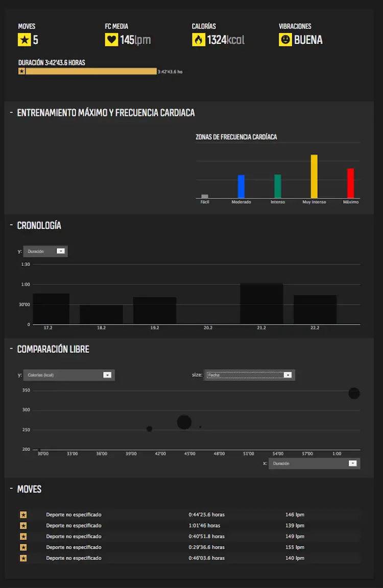Click the blue Moderado zone bar
Viewport: 383px width, 588px height.
[x=241, y=187]
